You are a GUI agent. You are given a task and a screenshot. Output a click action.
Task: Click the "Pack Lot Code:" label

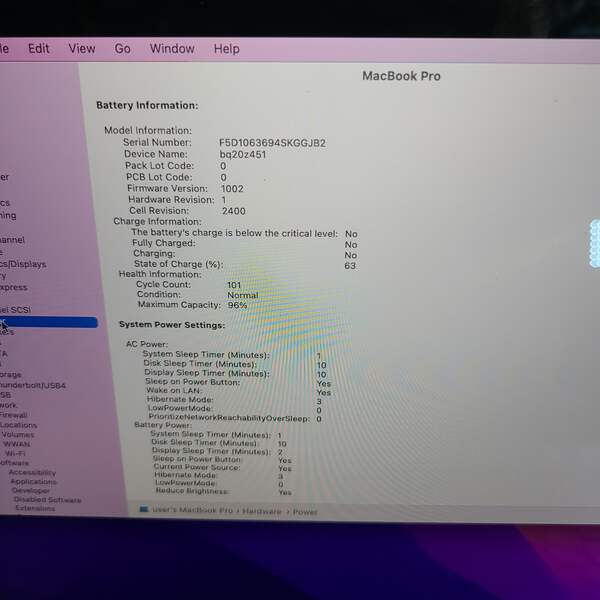pyautogui.click(x=160, y=166)
